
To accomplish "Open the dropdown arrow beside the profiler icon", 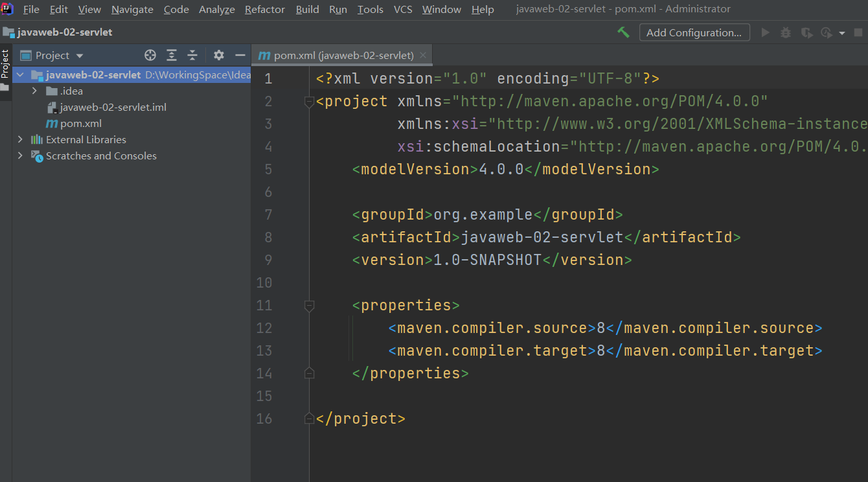I will [842, 33].
